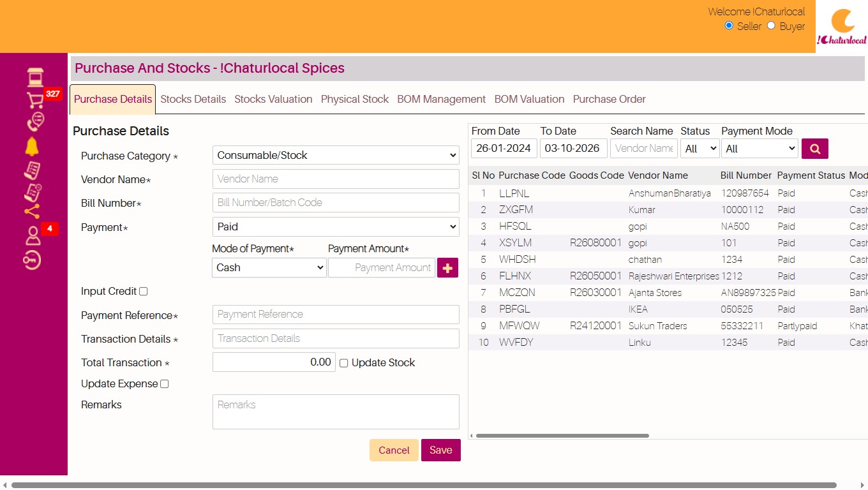Select the Seller radio button
The height and width of the screenshot is (490, 868).
pyautogui.click(x=729, y=26)
